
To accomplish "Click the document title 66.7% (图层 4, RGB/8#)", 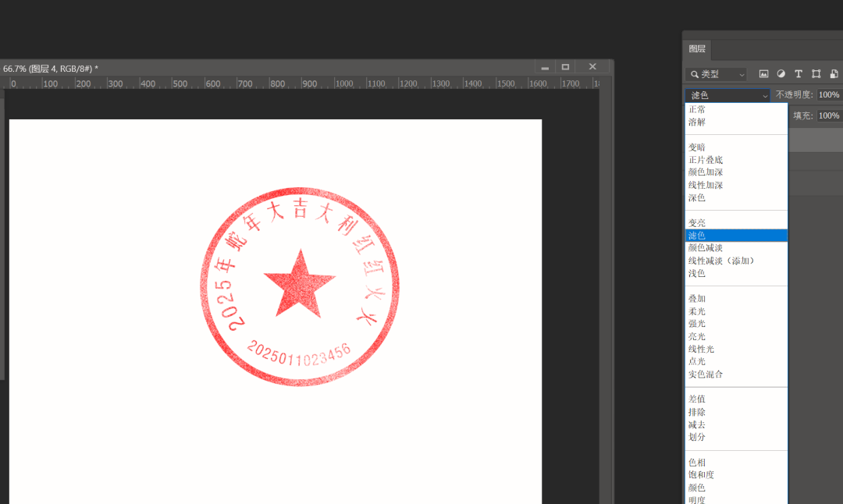I will 51,69.
